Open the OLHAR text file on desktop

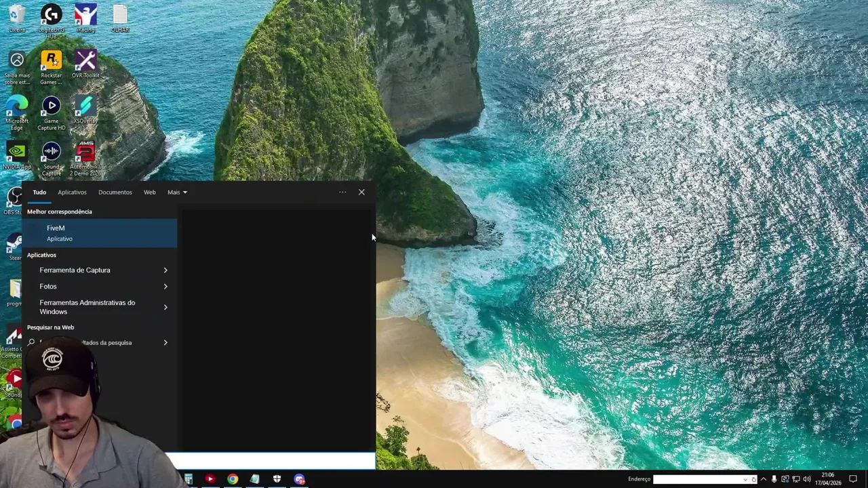120,18
